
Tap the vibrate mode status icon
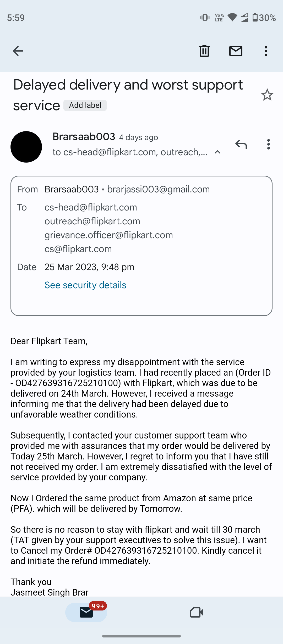point(205,18)
